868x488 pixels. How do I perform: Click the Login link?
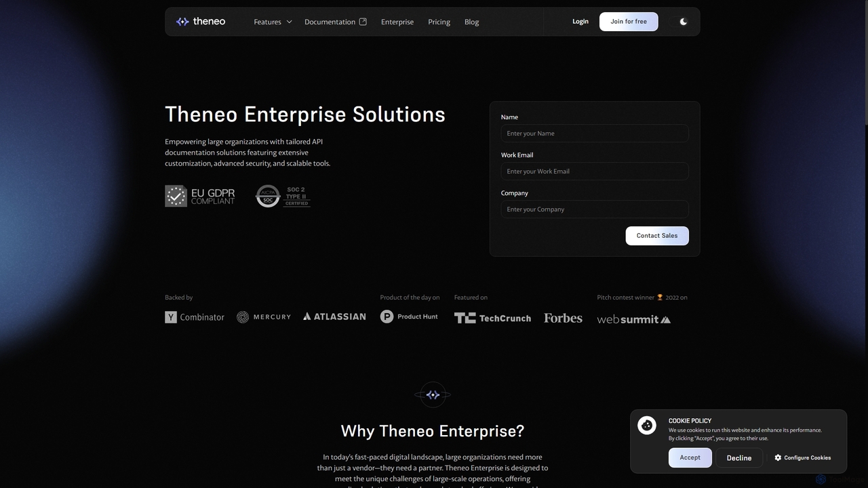tap(580, 22)
